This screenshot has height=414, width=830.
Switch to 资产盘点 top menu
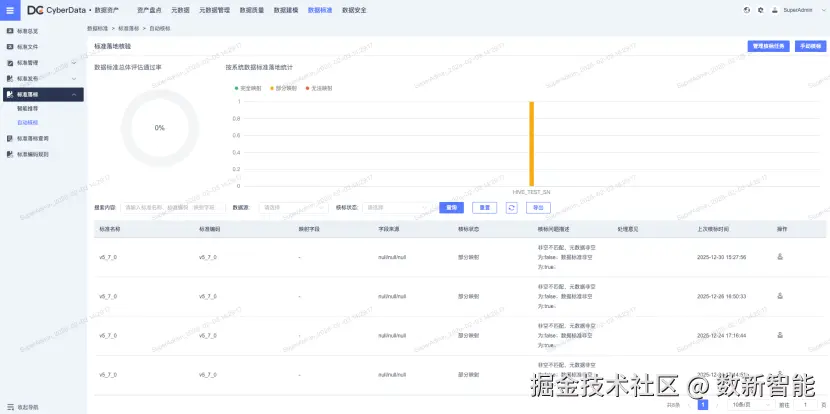click(149, 10)
